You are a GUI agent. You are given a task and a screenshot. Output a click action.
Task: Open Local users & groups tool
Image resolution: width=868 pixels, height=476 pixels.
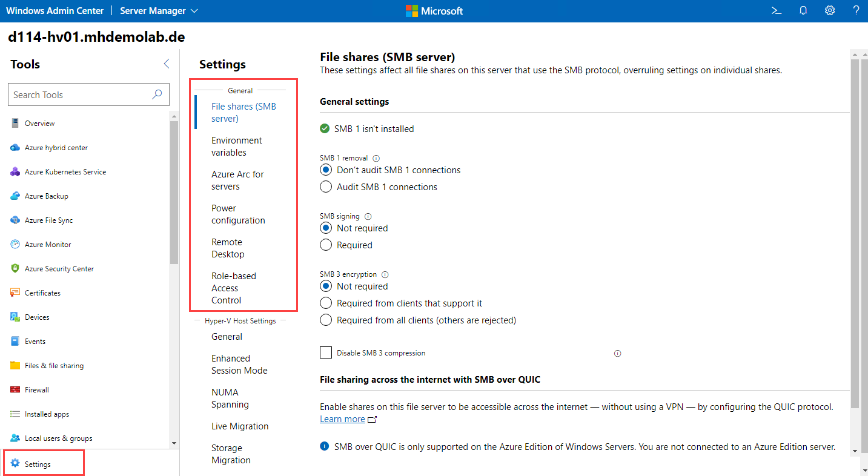tap(59, 438)
